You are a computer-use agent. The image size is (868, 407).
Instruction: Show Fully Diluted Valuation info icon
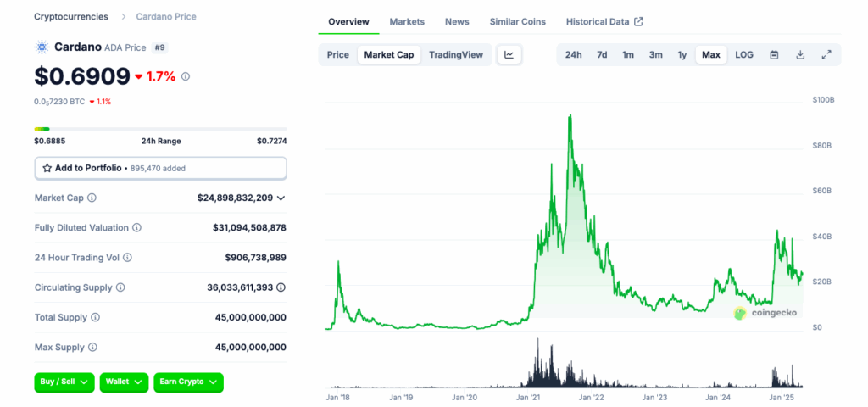(x=136, y=227)
